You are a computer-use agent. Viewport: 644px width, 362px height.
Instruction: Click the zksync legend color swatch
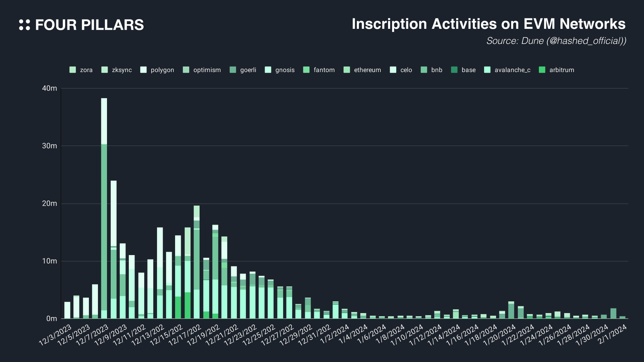(105, 70)
